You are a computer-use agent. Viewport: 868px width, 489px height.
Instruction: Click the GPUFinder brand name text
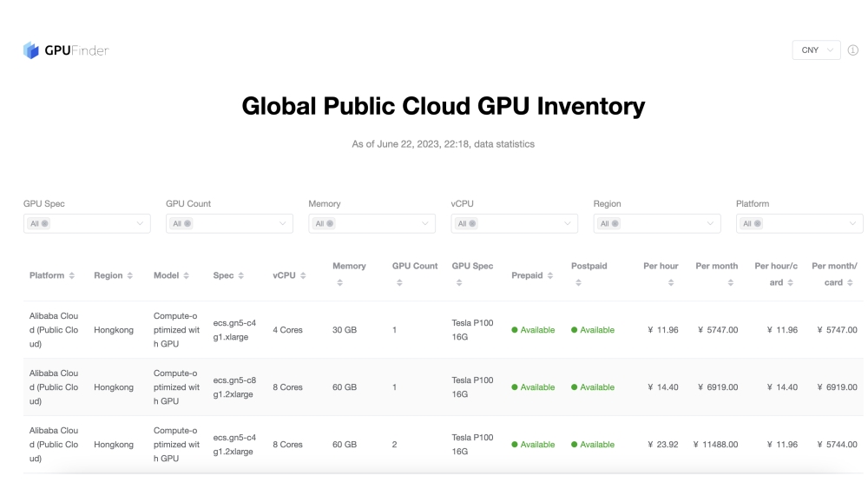[76, 50]
